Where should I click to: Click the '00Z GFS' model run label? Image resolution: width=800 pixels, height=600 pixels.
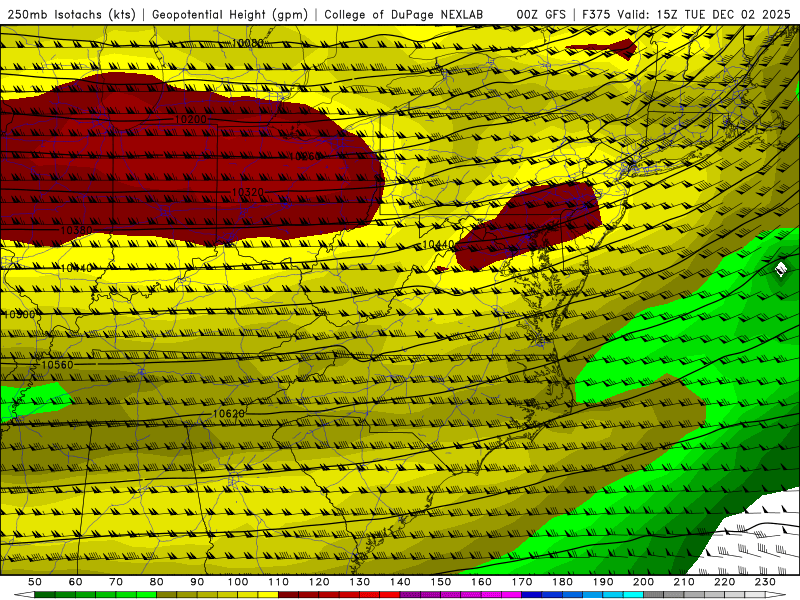point(541,14)
